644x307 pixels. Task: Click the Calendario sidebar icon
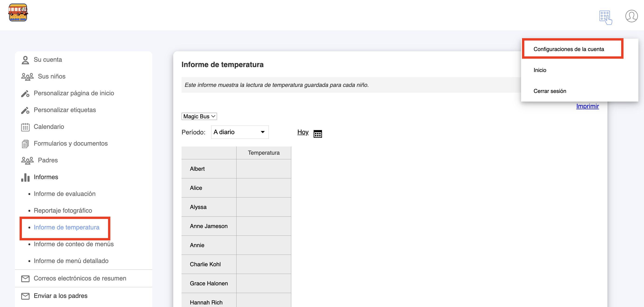pos(25,127)
